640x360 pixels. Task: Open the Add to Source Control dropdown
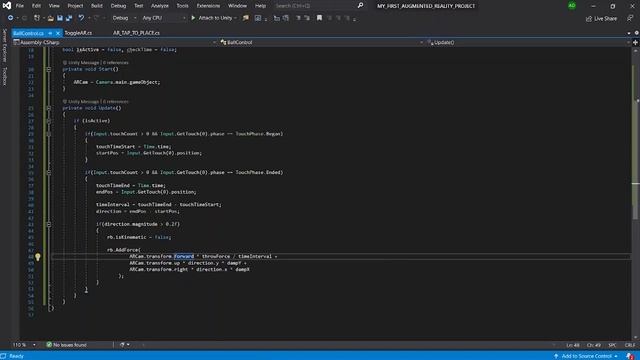click(x=586, y=356)
